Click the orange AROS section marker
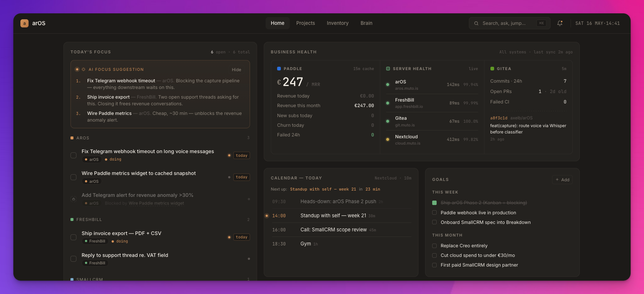 click(x=72, y=138)
